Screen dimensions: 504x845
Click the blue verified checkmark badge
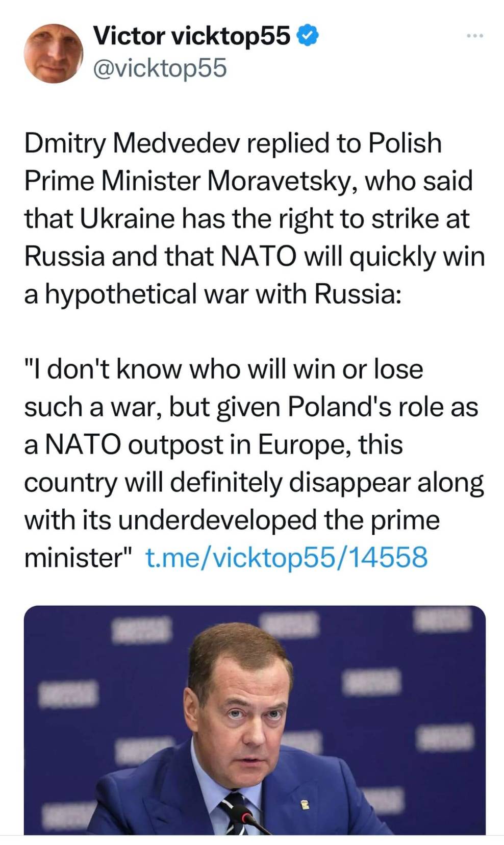(x=307, y=35)
